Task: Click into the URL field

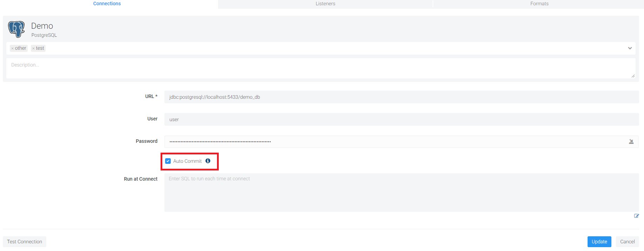Action: (401, 97)
